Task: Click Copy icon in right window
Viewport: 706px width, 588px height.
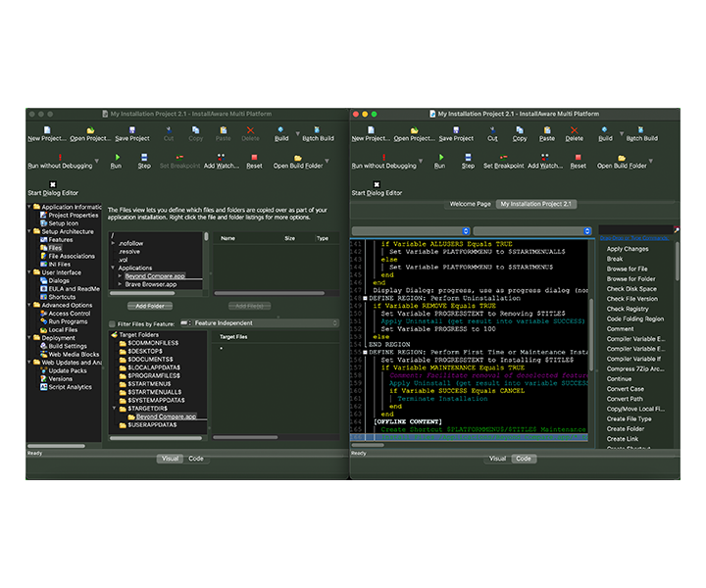Action: point(519,130)
